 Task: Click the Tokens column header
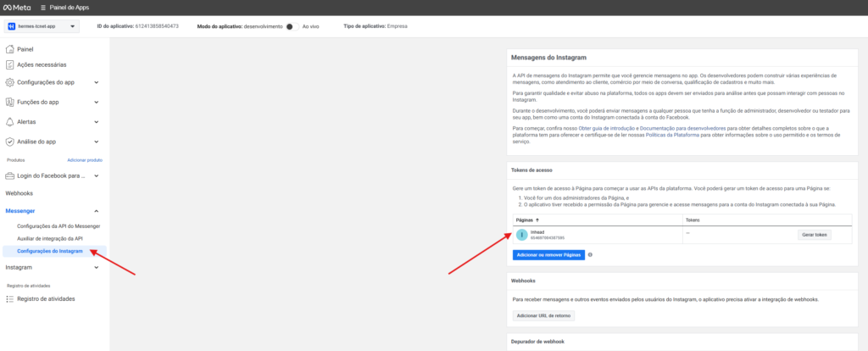(x=693, y=220)
